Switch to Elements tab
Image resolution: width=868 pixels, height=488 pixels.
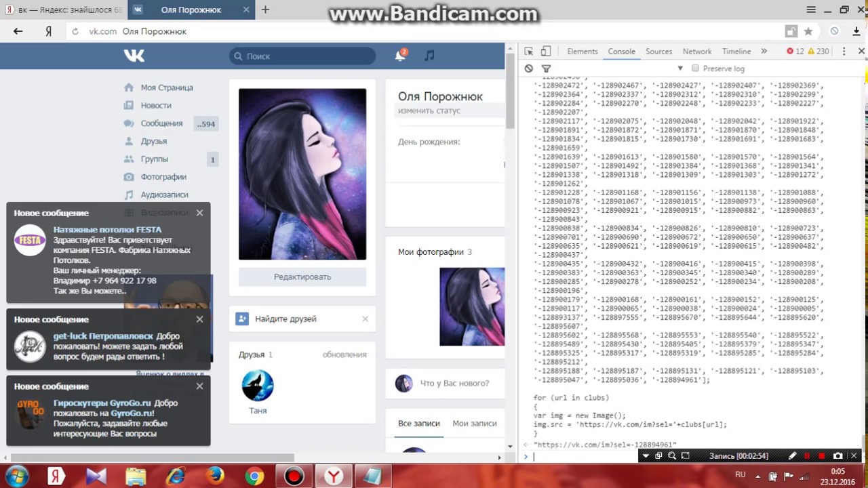pyautogui.click(x=583, y=52)
